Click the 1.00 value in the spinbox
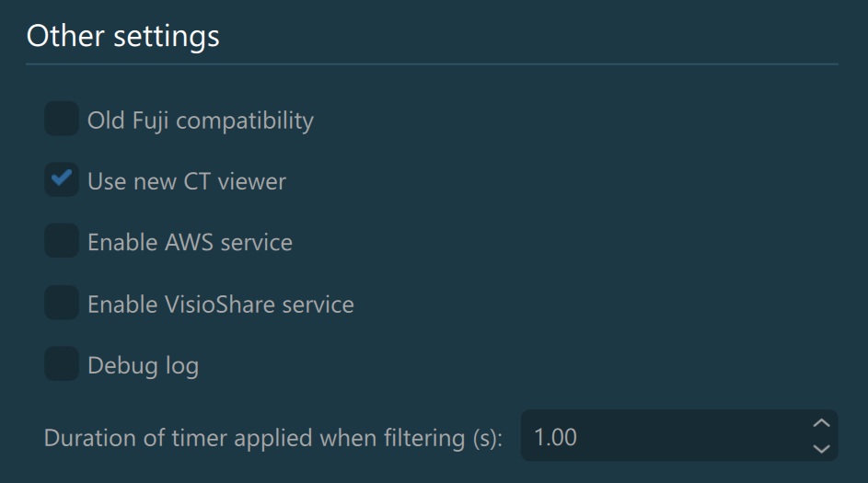This screenshot has width=868, height=483. pos(555,436)
